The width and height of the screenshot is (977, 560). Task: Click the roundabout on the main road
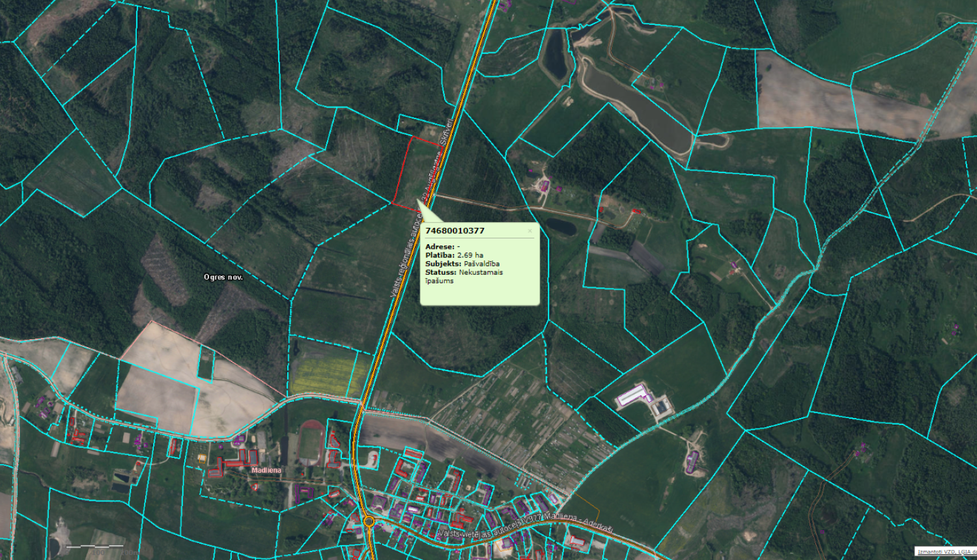pos(369,521)
